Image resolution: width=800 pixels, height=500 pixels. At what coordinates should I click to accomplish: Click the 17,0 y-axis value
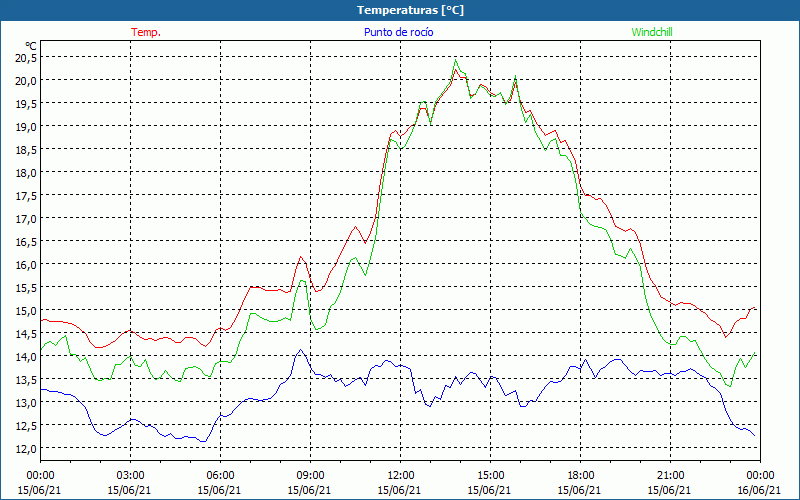point(26,218)
